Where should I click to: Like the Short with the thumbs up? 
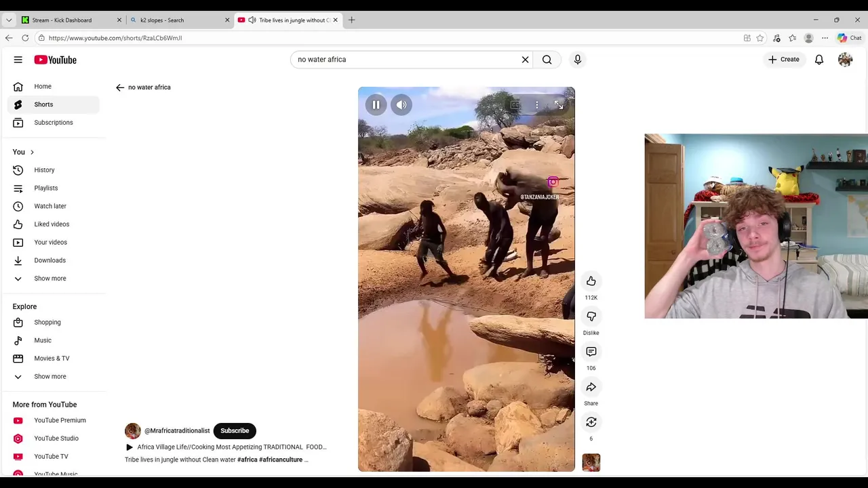click(591, 281)
